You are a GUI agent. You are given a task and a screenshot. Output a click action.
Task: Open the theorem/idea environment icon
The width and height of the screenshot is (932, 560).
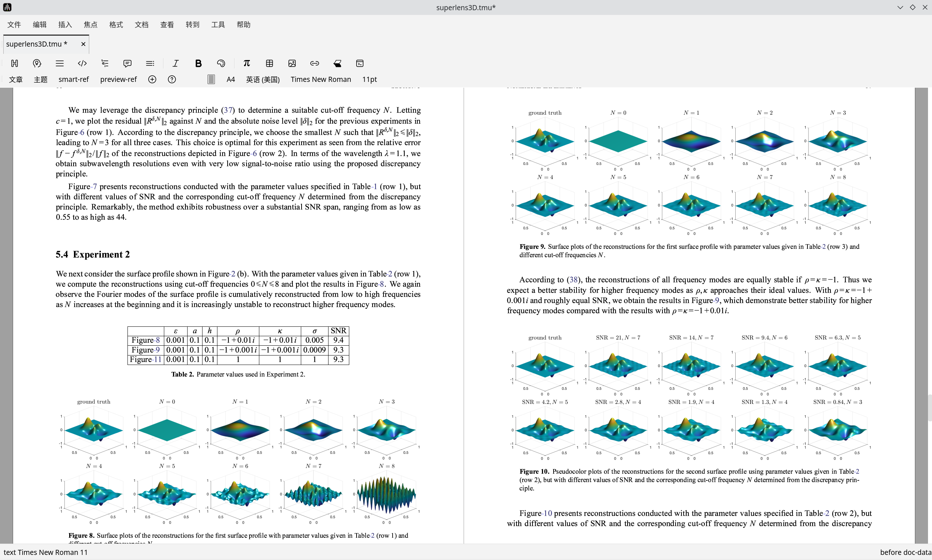tap(37, 63)
